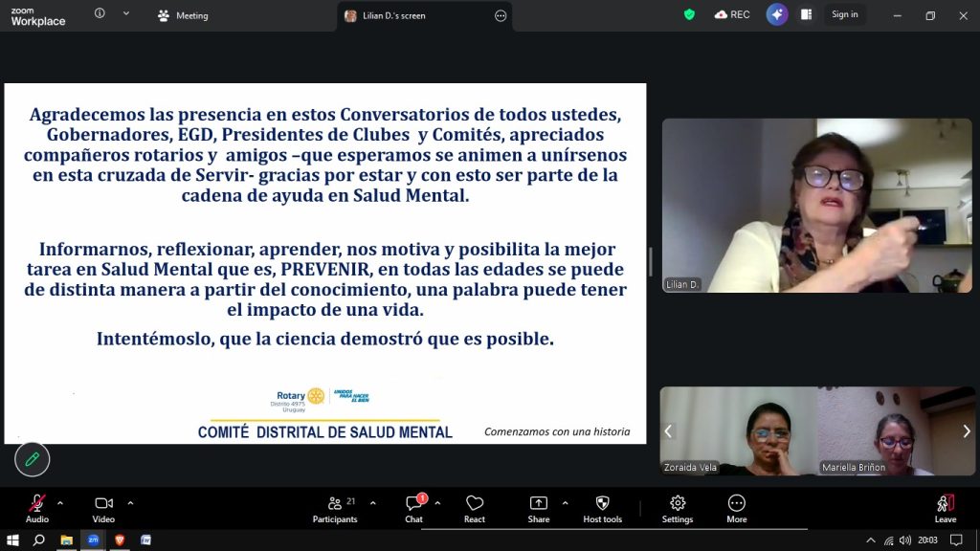The height and width of the screenshot is (551, 980).
Task: Unmute the microphone via Audio button
Action: tap(36, 506)
